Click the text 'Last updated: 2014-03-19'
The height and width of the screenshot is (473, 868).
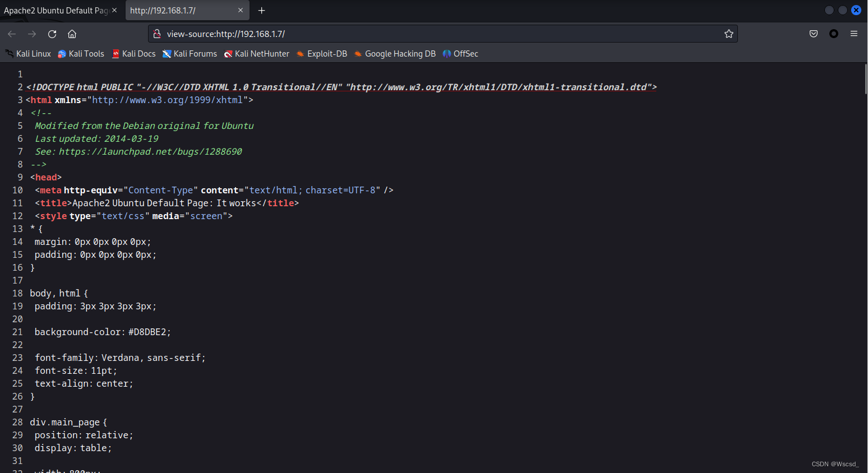(96, 138)
